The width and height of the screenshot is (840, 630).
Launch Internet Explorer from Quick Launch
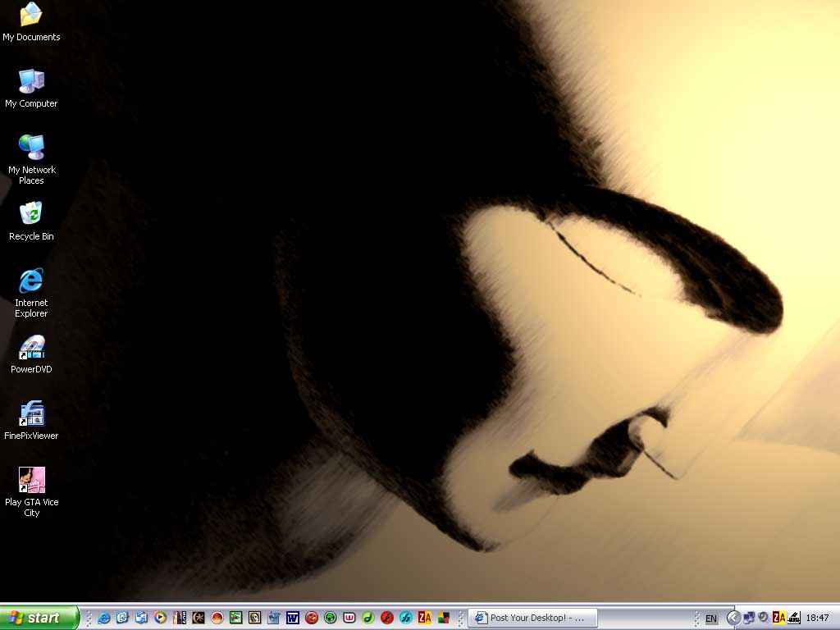[104, 618]
